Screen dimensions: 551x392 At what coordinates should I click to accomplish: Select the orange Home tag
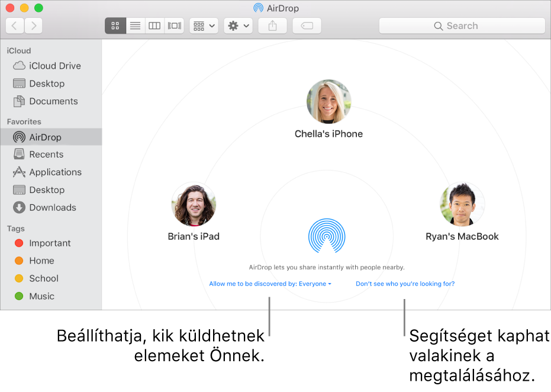[x=51, y=261]
